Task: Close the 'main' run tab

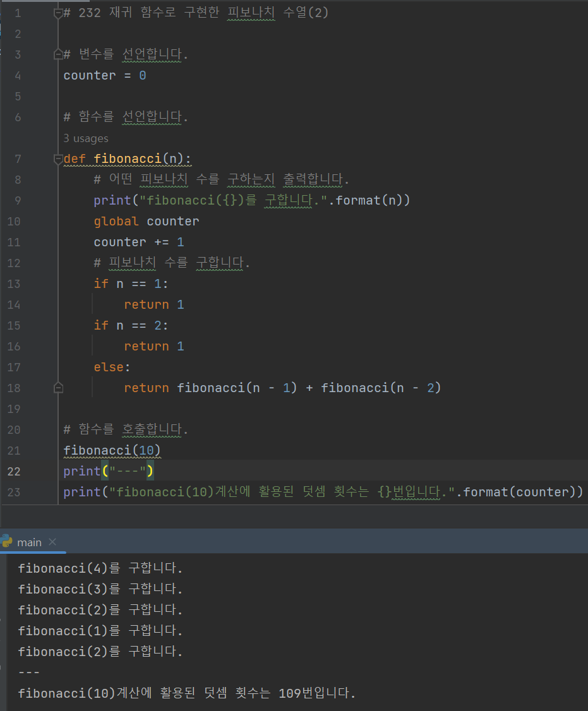Action: click(x=52, y=542)
